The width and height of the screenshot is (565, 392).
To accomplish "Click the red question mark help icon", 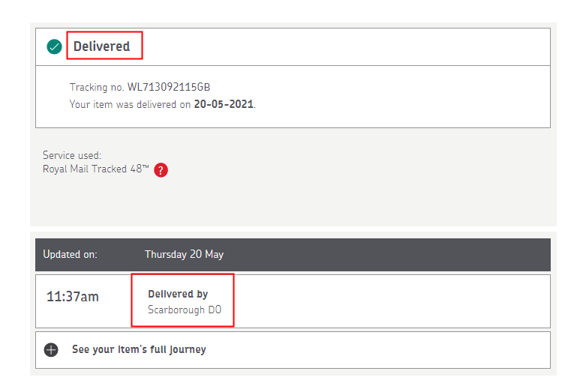I will [x=161, y=170].
